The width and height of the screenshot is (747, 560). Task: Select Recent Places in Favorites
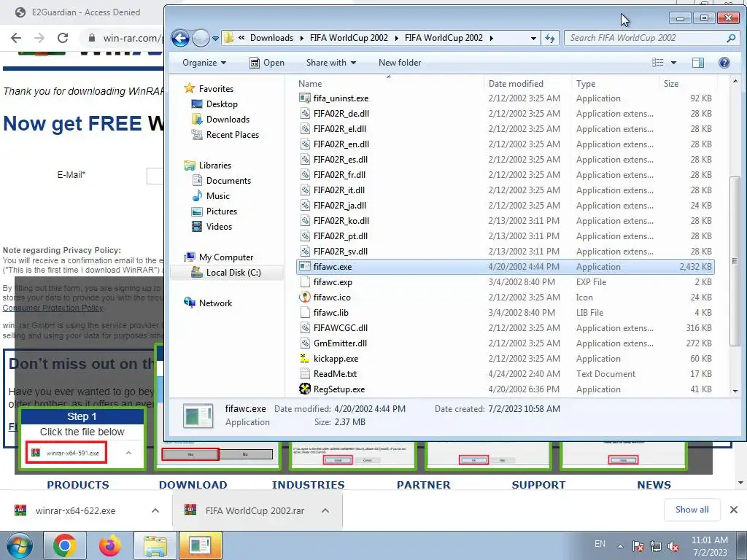[232, 135]
